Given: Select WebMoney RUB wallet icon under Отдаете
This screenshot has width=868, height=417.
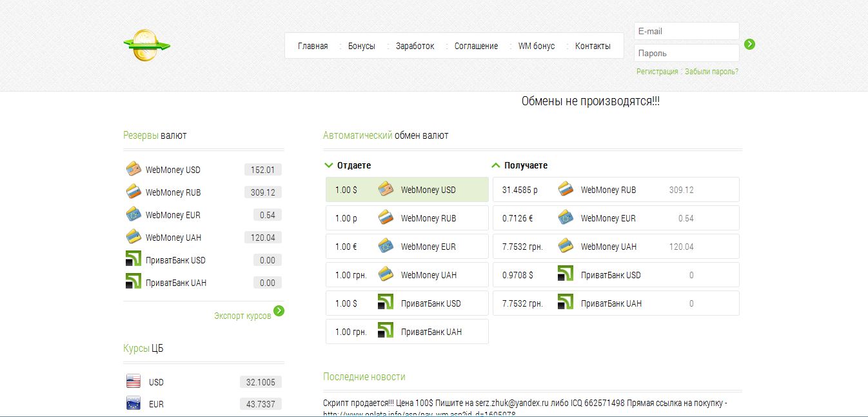Looking at the screenshot, I should coord(386,218).
